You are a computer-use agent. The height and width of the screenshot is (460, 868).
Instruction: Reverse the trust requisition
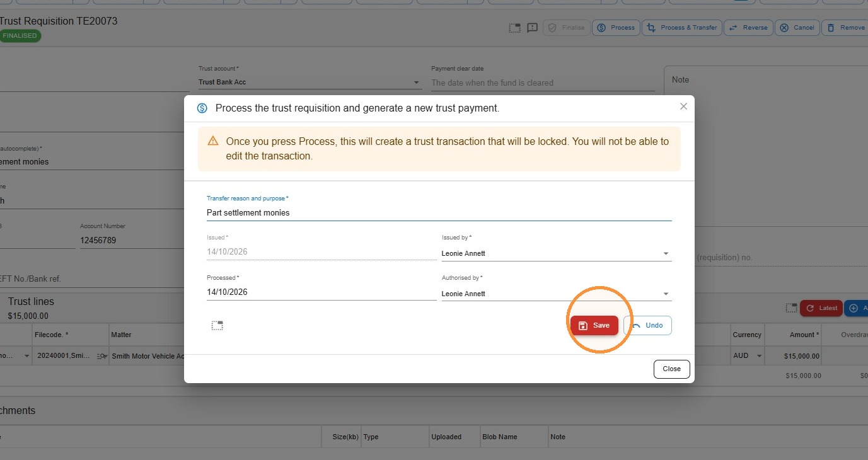tap(748, 28)
